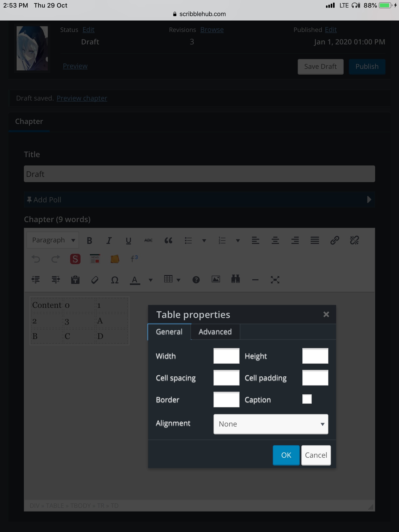Open the text color picker arrow
This screenshot has height=532, width=399.
click(151, 280)
